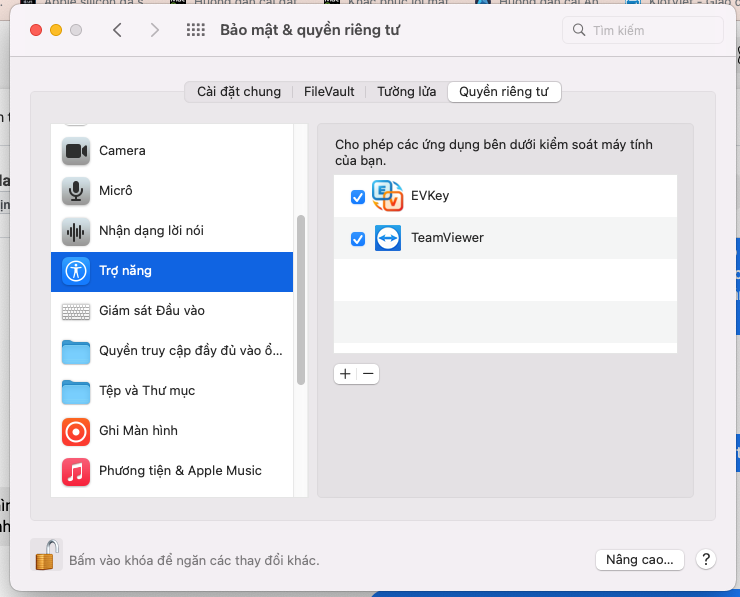This screenshot has height=597, width=740.
Task: Switch to the Tường lửa tab
Action: pyautogui.click(x=406, y=92)
